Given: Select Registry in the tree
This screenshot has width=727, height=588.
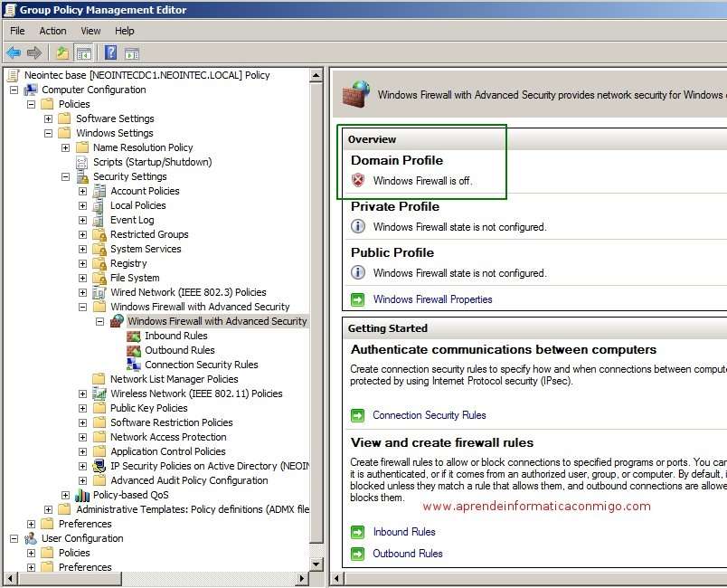Looking at the screenshot, I should pyautogui.click(x=128, y=263).
